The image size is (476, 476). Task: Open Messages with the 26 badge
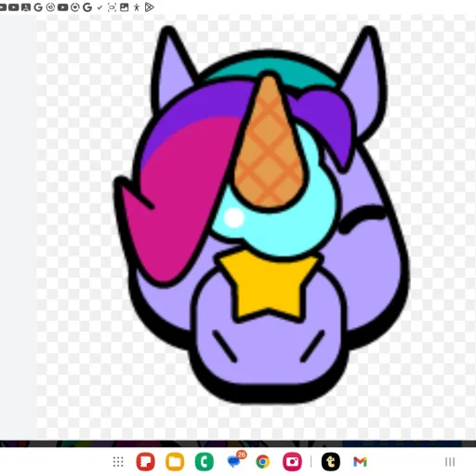point(234,460)
